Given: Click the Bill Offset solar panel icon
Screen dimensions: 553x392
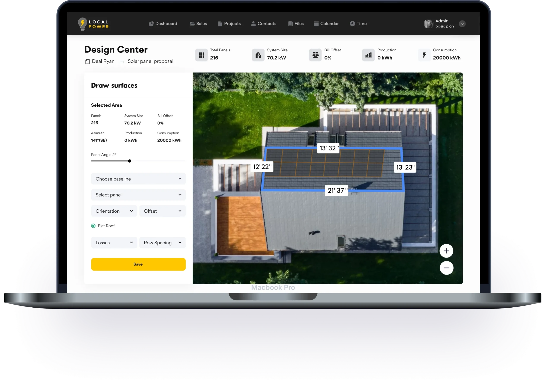Looking at the screenshot, I should tap(315, 55).
